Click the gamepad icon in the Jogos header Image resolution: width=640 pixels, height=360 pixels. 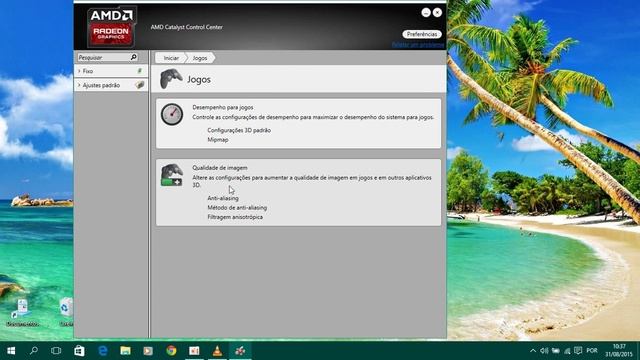coord(171,78)
